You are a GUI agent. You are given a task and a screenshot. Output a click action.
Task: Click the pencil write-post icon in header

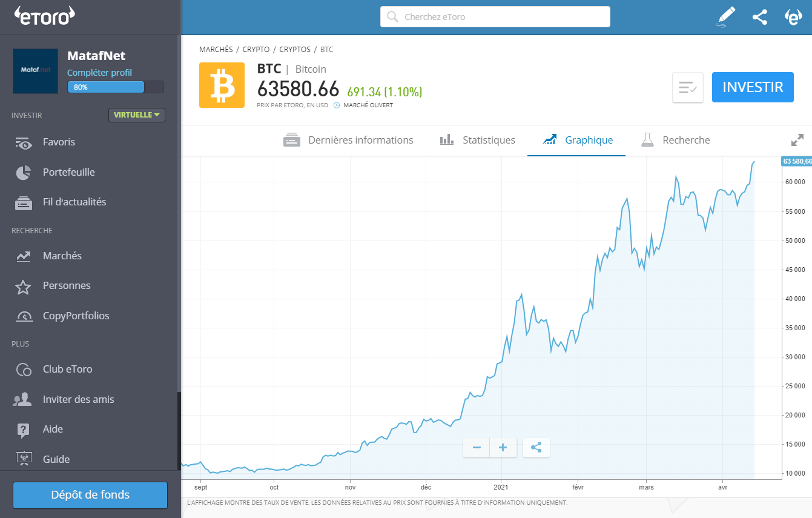[725, 16]
